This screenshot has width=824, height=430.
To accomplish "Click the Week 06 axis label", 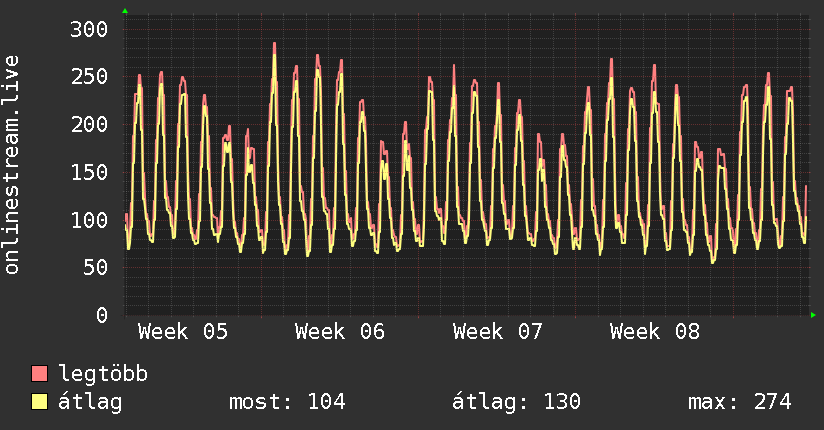I will (340, 332).
